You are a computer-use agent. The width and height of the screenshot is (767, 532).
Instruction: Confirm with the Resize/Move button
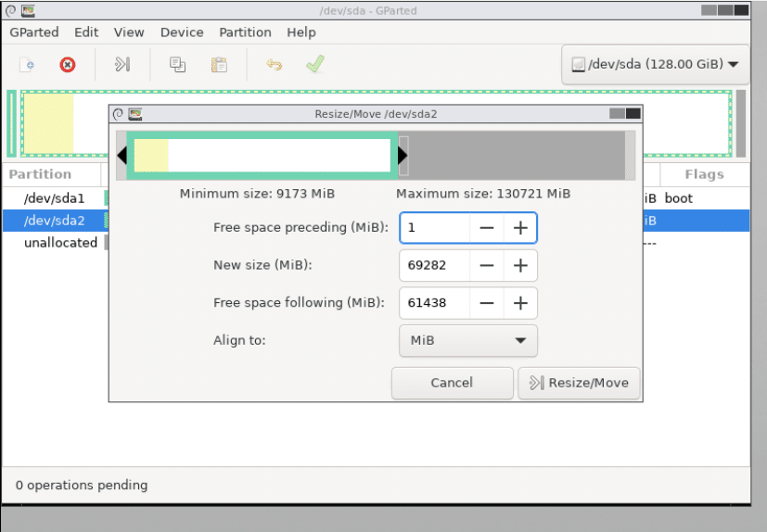pos(579,383)
